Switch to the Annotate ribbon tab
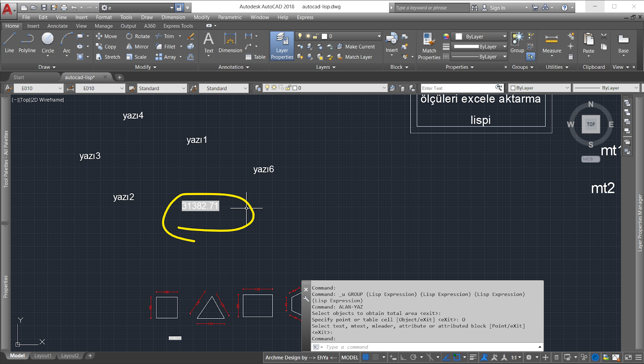 (x=58, y=26)
